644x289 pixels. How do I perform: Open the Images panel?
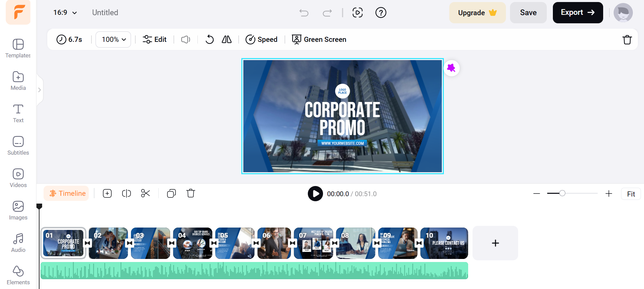pos(18,211)
